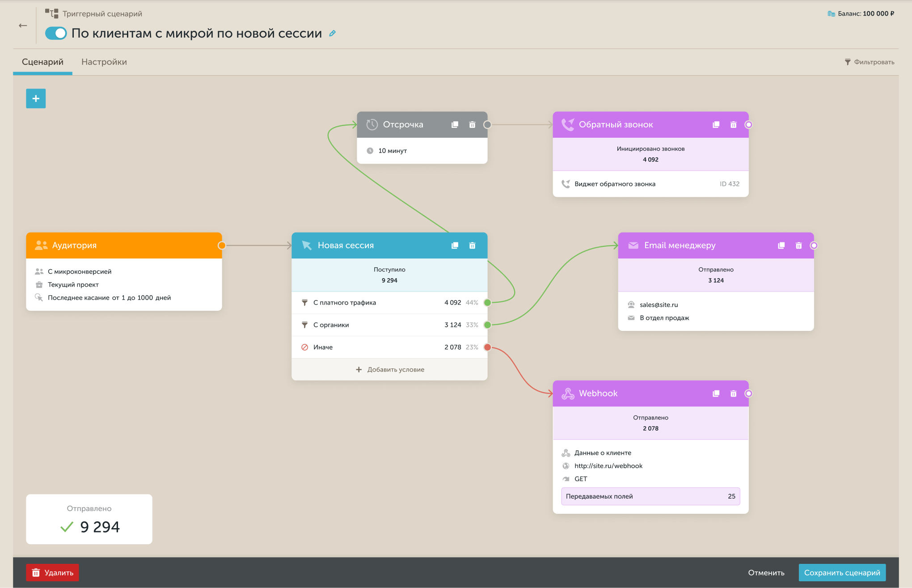Delete the Новая сессия block

click(472, 245)
